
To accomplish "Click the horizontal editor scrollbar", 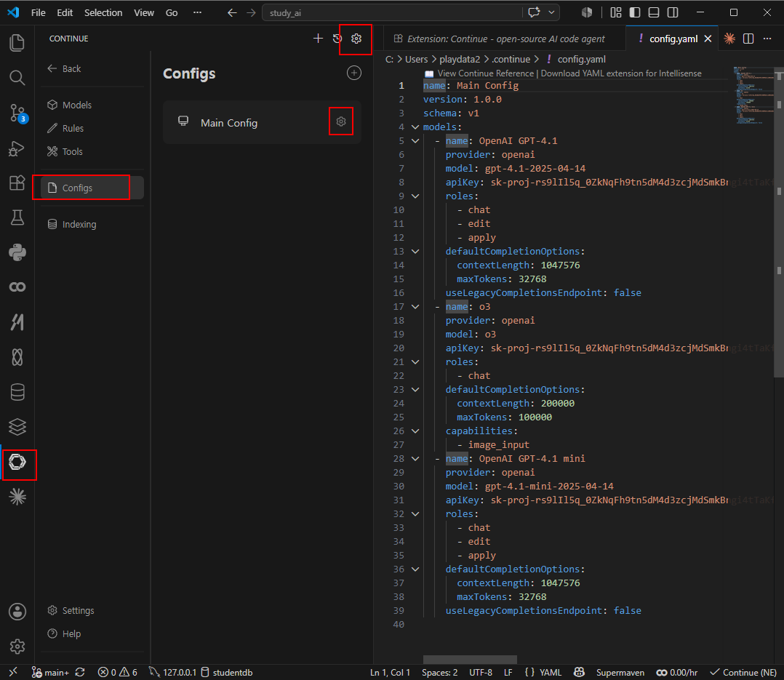I will [x=470, y=660].
